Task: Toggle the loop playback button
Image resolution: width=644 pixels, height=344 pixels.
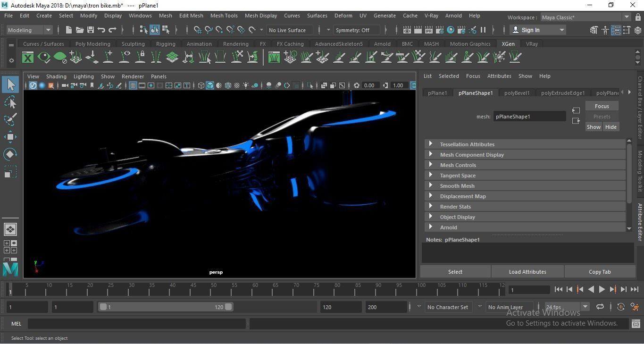Action: click(x=600, y=307)
